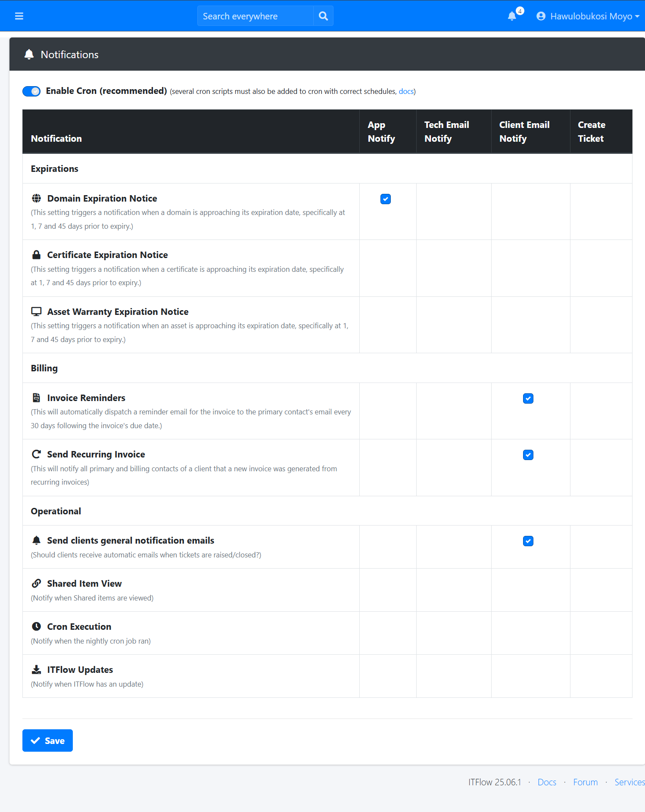Save the notification settings
645x812 pixels.
(47, 740)
